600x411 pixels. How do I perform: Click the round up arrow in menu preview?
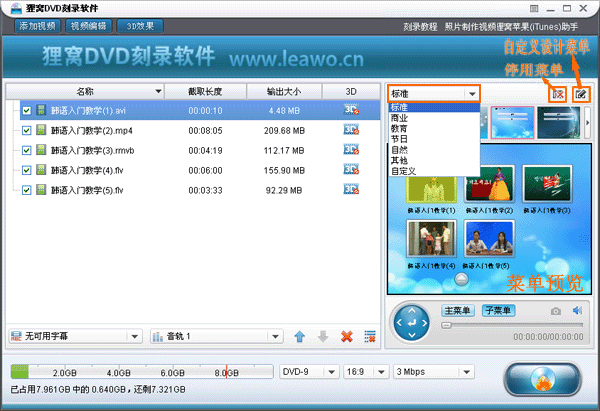[x=461, y=279]
